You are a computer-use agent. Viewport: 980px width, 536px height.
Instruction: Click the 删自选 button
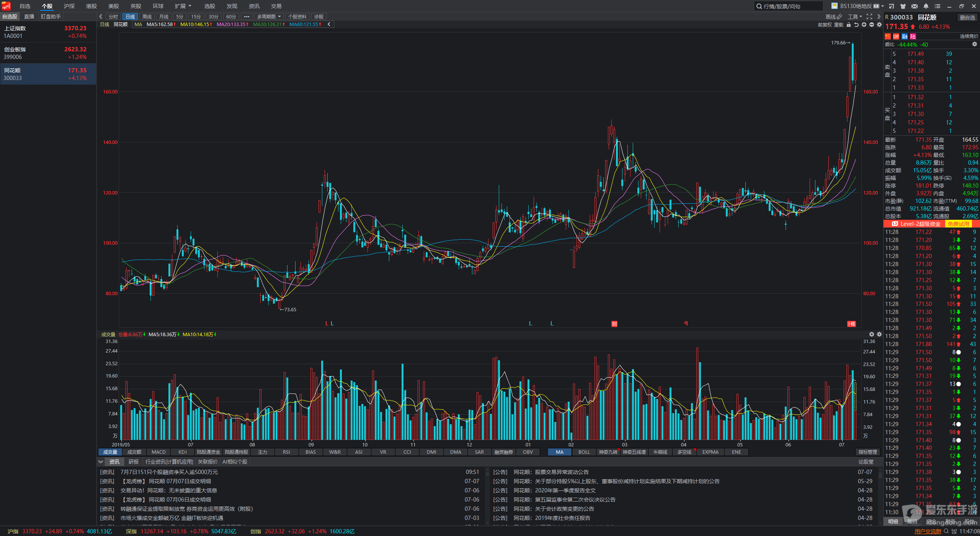[x=967, y=17]
